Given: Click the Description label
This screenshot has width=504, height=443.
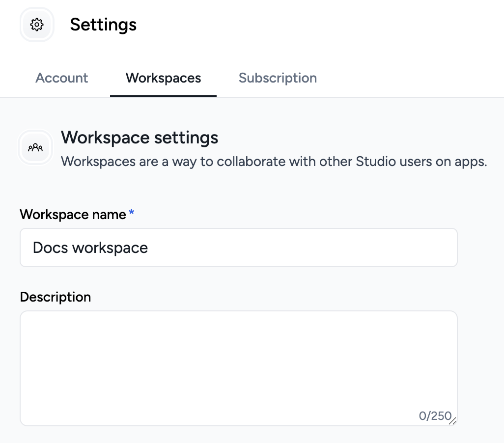Looking at the screenshot, I should pyautogui.click(x=55, y=297).
